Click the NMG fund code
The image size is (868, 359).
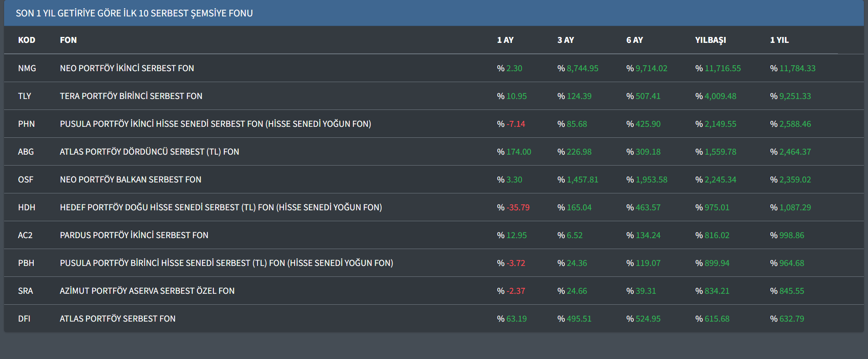click(27, 68)
